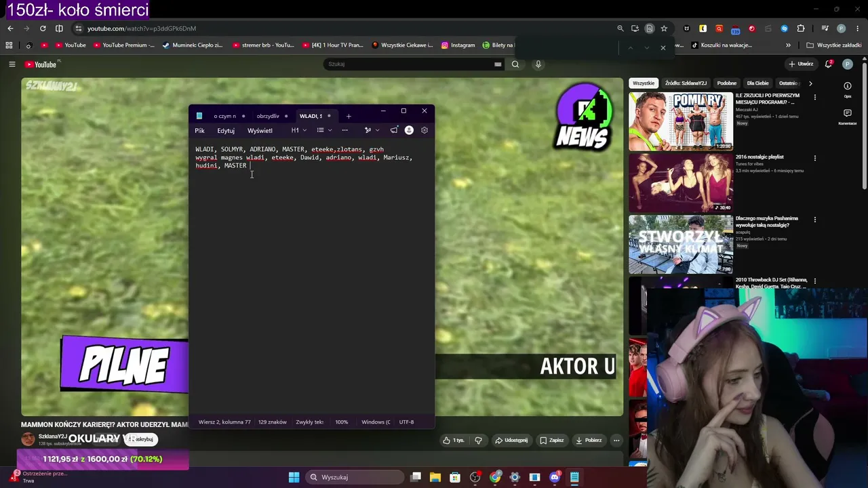Screen dimensions: 868x488
Task: Click the 'Zapisz' save button
Action: (x=551, y=441)
